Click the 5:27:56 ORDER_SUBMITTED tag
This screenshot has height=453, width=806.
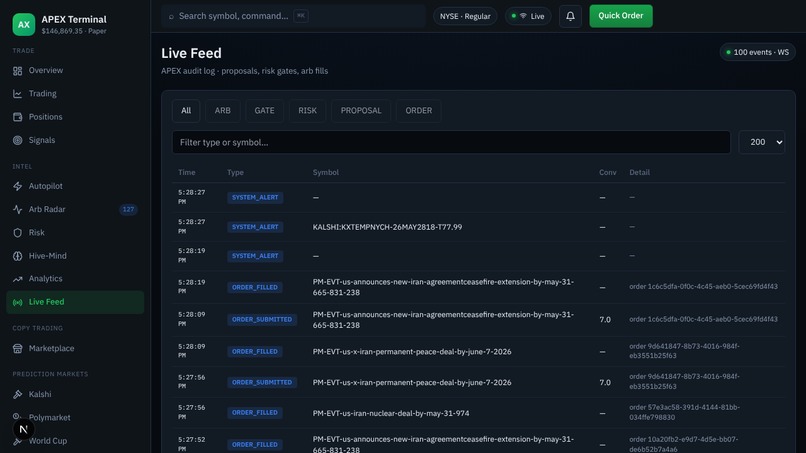pyautogui.click(x=262, y=382)
